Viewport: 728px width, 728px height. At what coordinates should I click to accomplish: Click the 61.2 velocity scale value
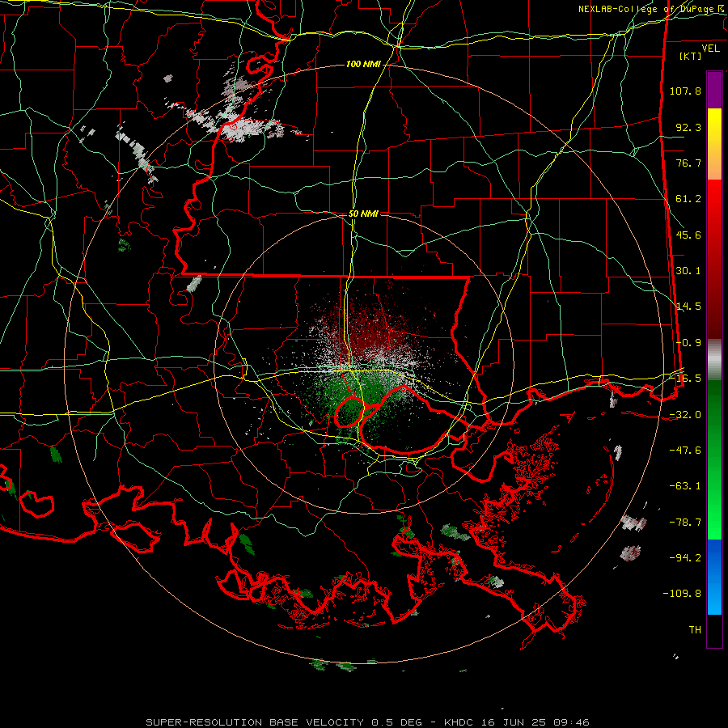pyautogui.click(x=688, y=199)
